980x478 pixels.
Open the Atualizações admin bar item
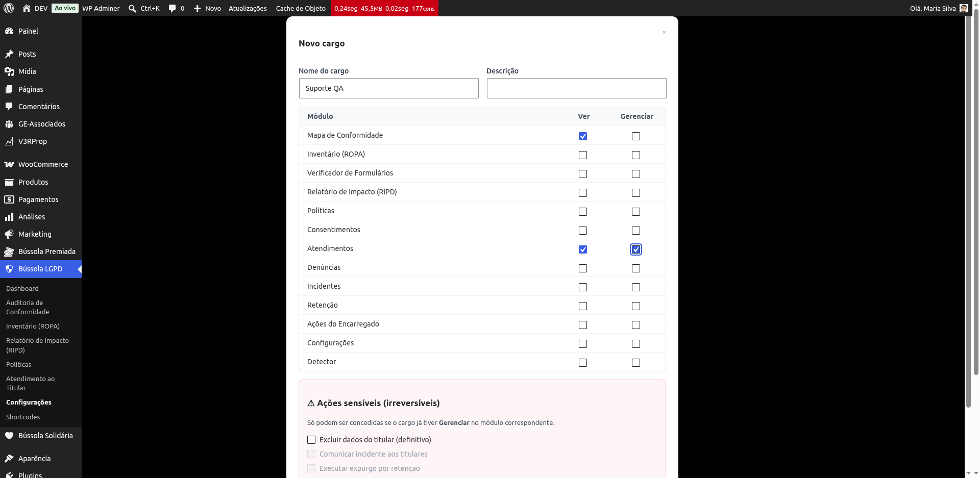[x=248, y=8]
